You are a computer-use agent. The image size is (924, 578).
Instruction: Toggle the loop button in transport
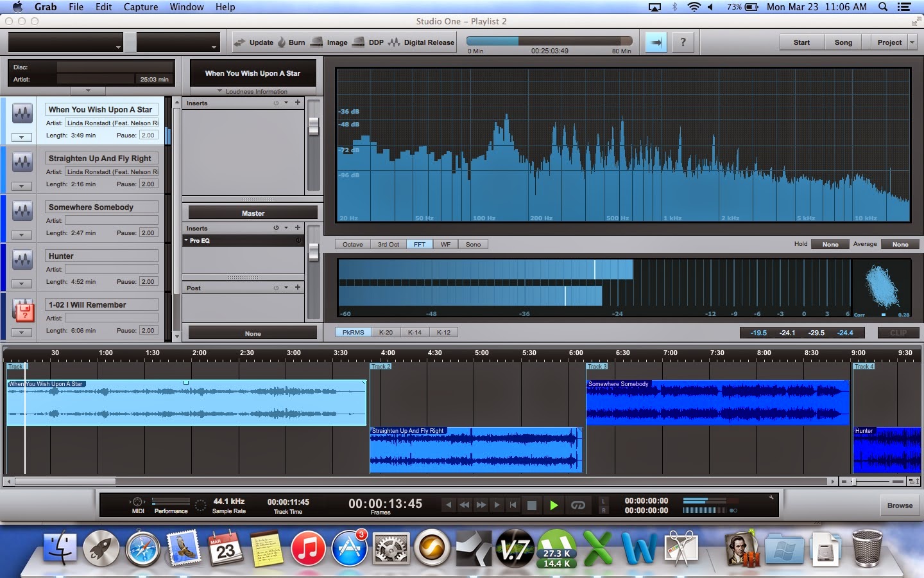[x=577, y=505]
